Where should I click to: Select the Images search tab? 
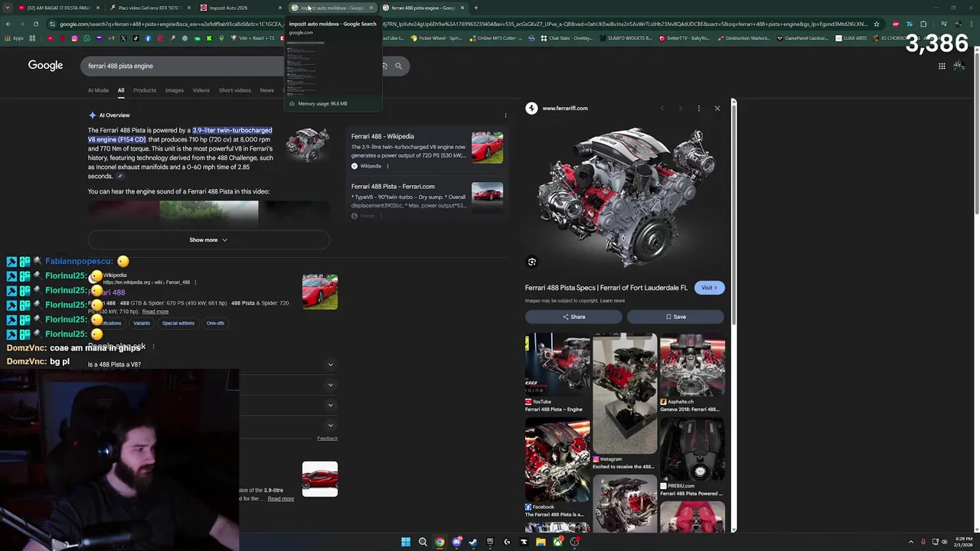[x=175, y=90]
